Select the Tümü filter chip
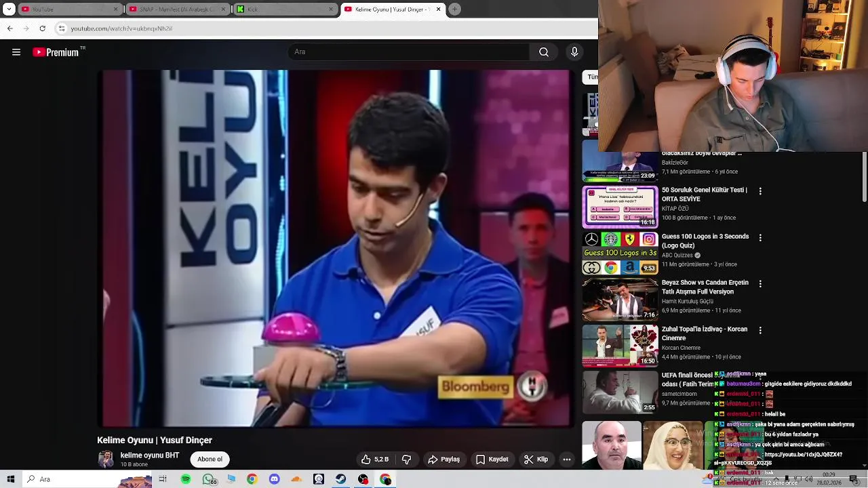Screen dimensions: 868x488 (591, 77)
